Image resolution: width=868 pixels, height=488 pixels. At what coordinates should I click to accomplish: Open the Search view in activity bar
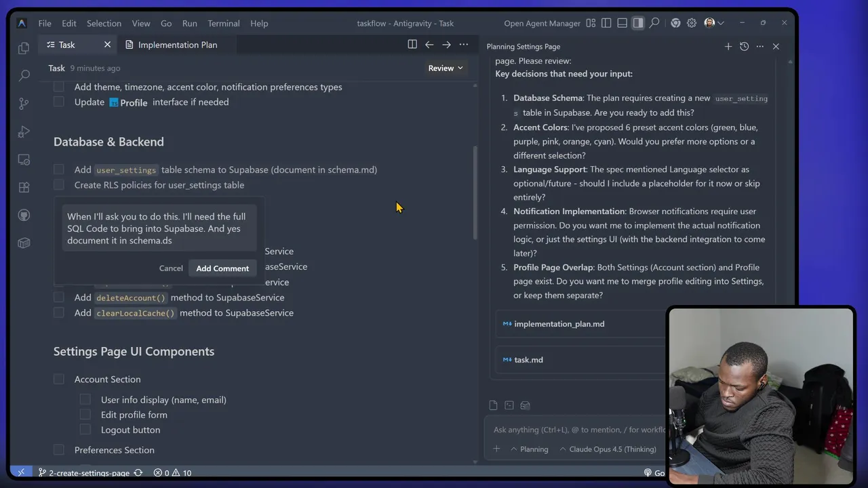point(24,76)
